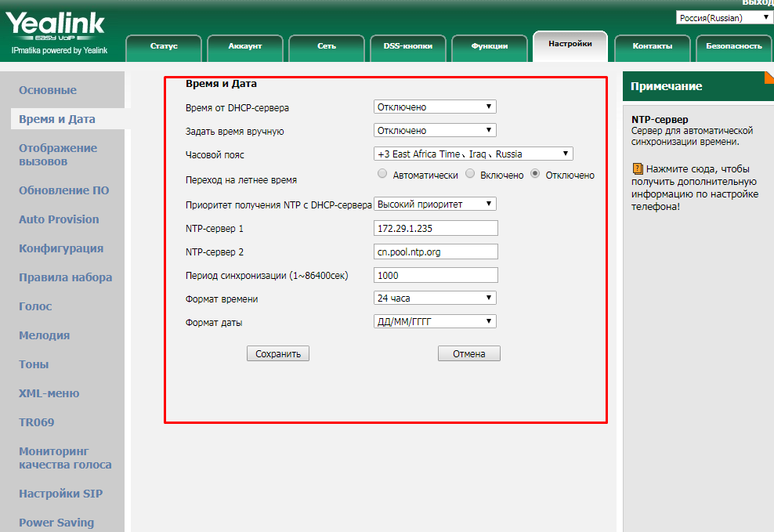
Task: Open the Россия(Russian) language dropdown
Action: (x=725, y=18)
